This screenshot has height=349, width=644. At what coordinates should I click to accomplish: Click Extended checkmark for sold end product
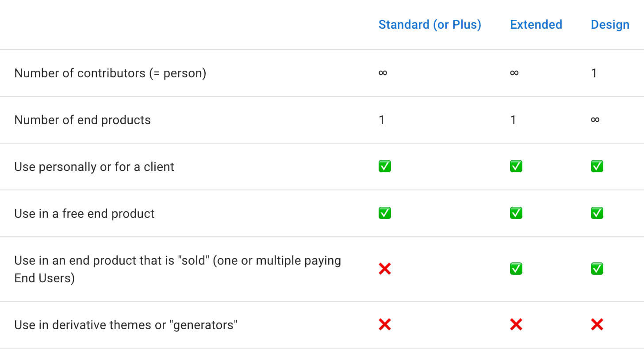pyautogui.click(x=516, y=269)
